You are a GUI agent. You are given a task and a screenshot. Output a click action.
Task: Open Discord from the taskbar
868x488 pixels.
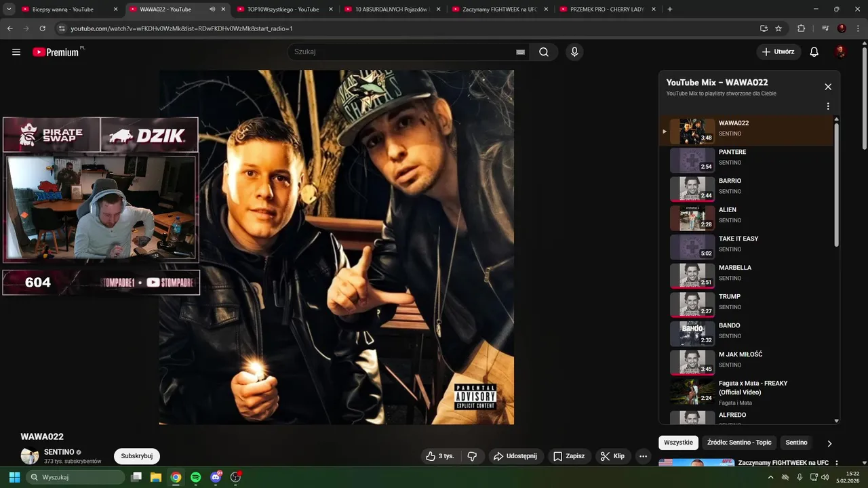pos(216,477)
